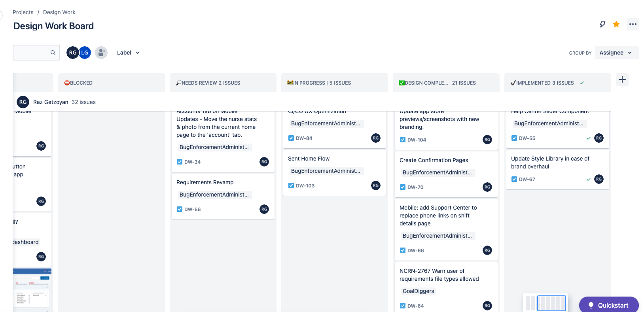Select the In Progress column header
The width and height of the screenshot is (644, 312).
tap(334, 83)
